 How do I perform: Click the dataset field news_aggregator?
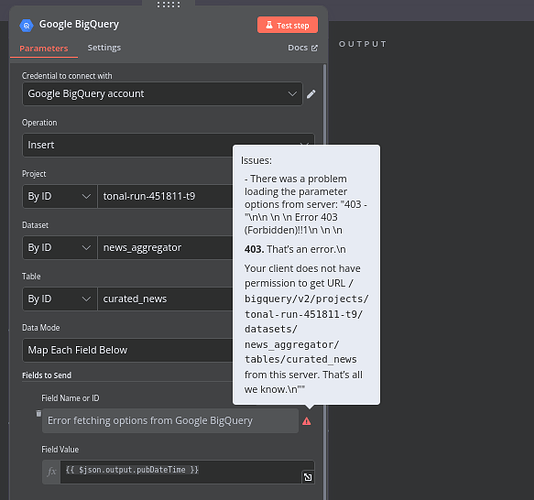(165, 248)
